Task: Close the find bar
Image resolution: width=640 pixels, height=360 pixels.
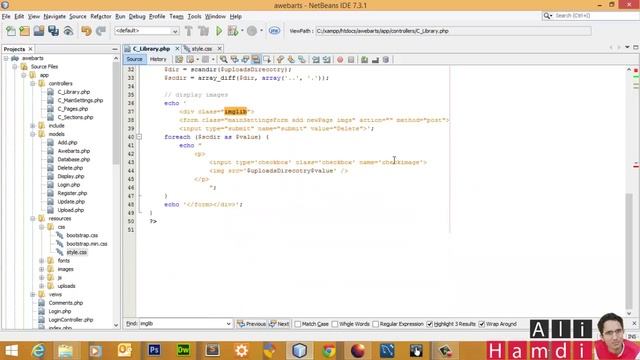Action: coord(634,324)
